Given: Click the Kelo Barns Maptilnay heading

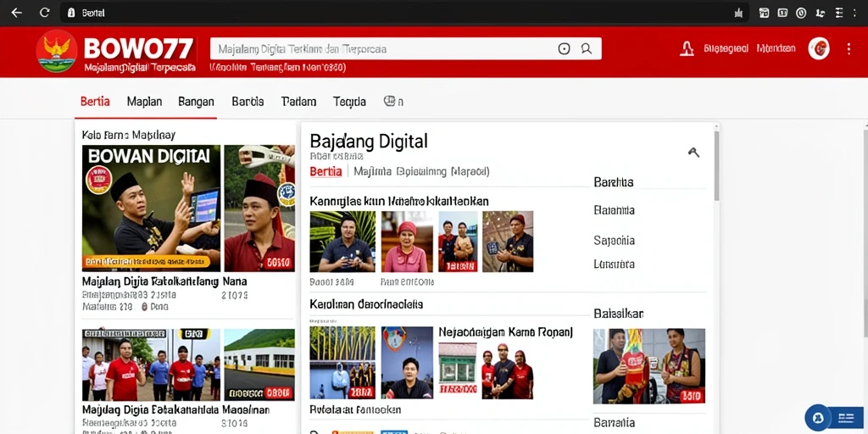Looking at the screenshot, I should (129, 135).
